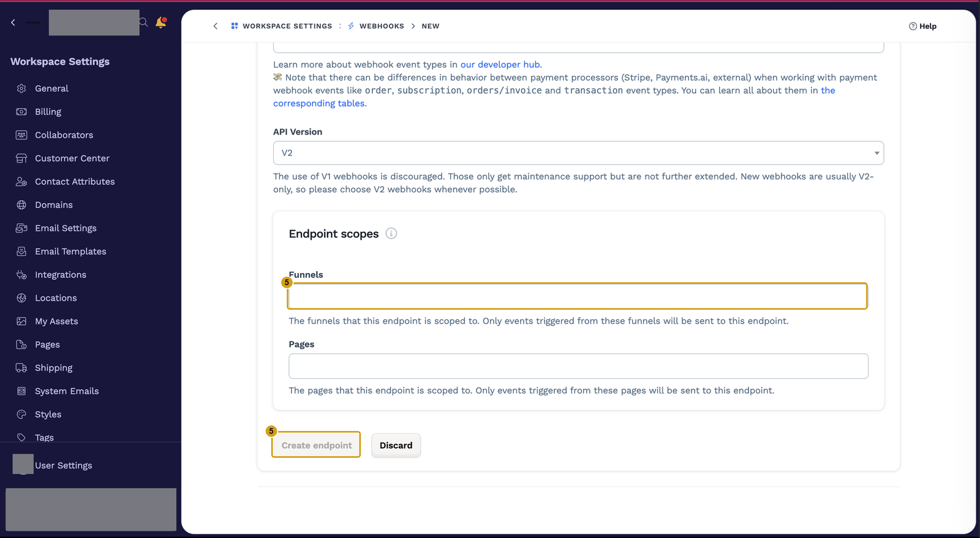Click the NEW breadcrumb text
Screen dimensions: 980x538
point(430,26)
